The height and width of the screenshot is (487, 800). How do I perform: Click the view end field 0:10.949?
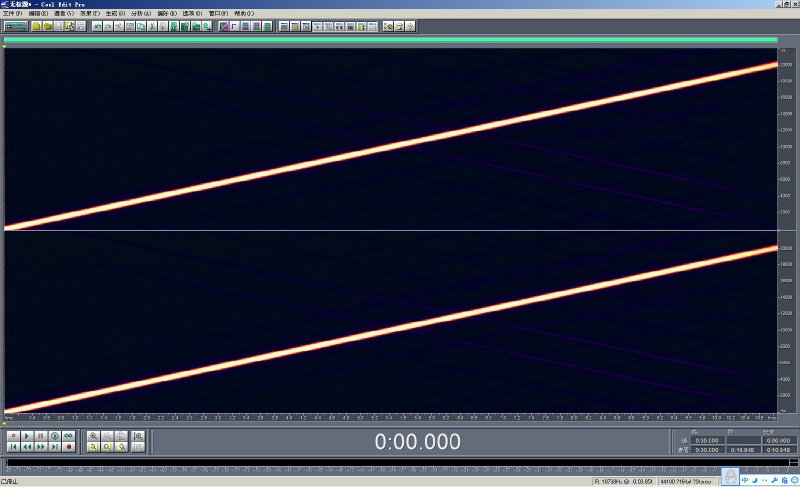tap(743, 450)
